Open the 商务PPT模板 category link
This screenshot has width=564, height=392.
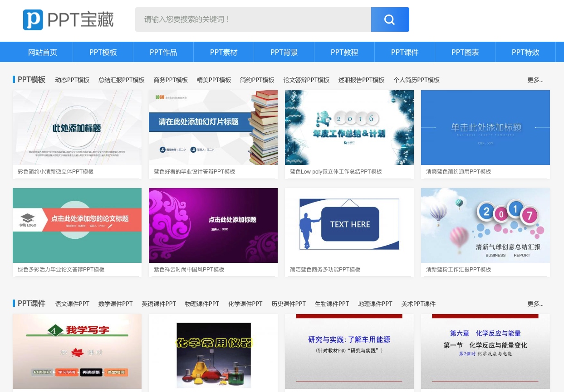[x=171, y=80]
